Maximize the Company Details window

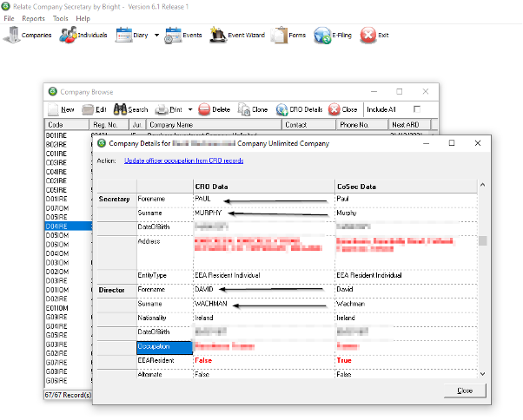452,143
